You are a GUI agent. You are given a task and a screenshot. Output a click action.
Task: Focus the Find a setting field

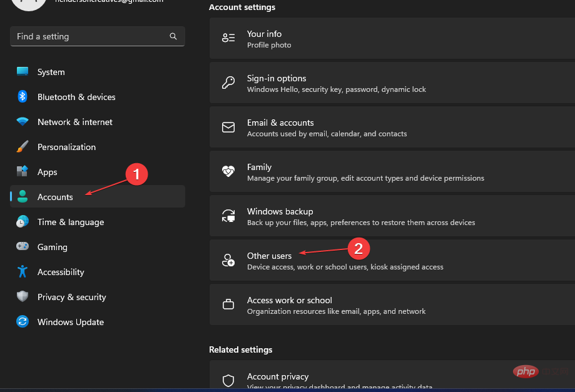(x=98, y=36)
